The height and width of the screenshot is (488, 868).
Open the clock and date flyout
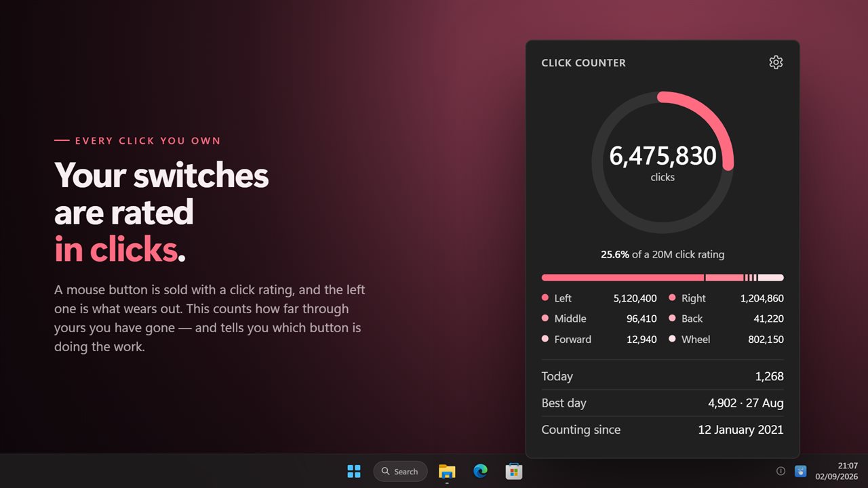pyautogui.click(x=838, y=471)
